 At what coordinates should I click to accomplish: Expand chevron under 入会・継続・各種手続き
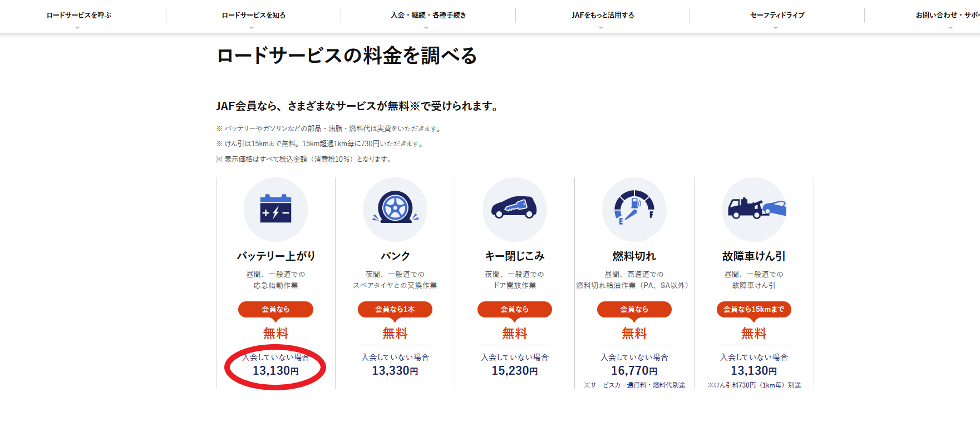click(x=426, y=28)
